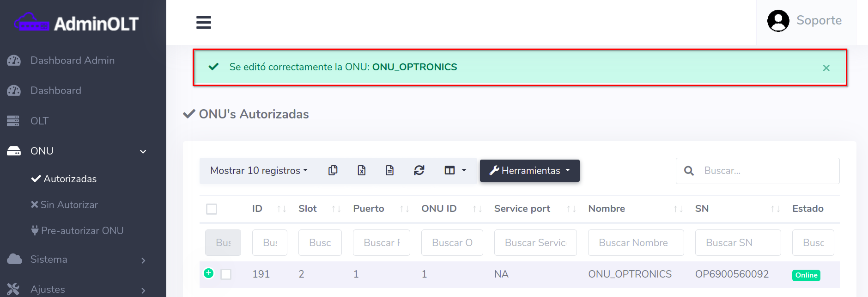
Task: Click the Soporte user avatar
Action: pyautogui.click(x=778, y=21)
